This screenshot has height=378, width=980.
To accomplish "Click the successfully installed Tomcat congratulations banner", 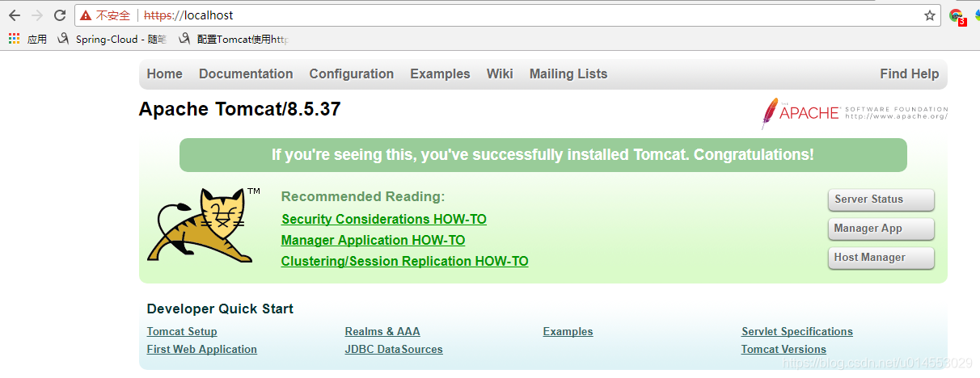I will coord(543,154).
